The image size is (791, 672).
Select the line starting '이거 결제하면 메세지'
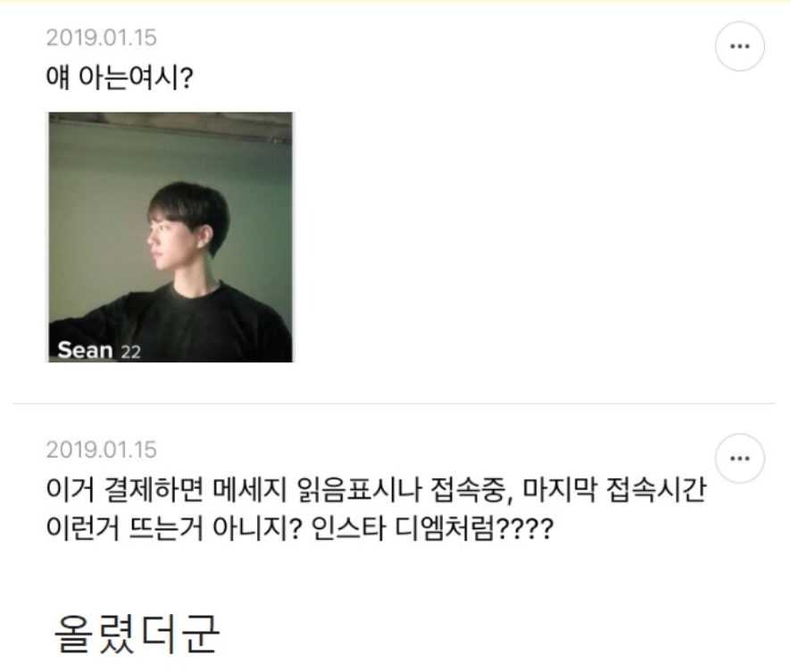click(376, 490)
